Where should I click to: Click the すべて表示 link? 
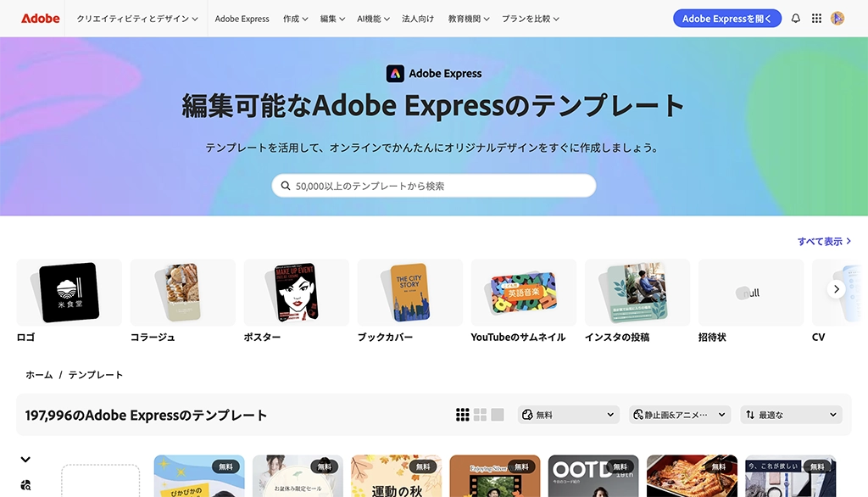tap(824, 242)
